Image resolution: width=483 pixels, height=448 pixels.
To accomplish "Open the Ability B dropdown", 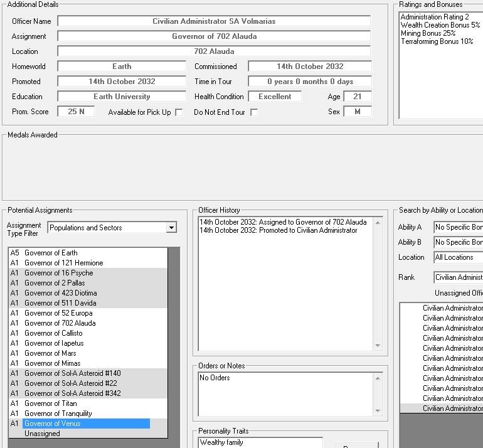I will [458, 242].
